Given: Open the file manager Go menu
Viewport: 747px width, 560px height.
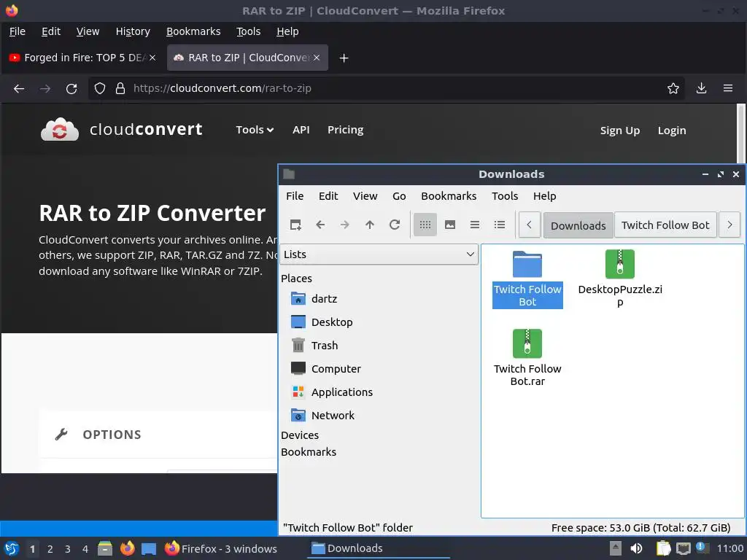Looking at the screenshot, I should pos(399,196).
